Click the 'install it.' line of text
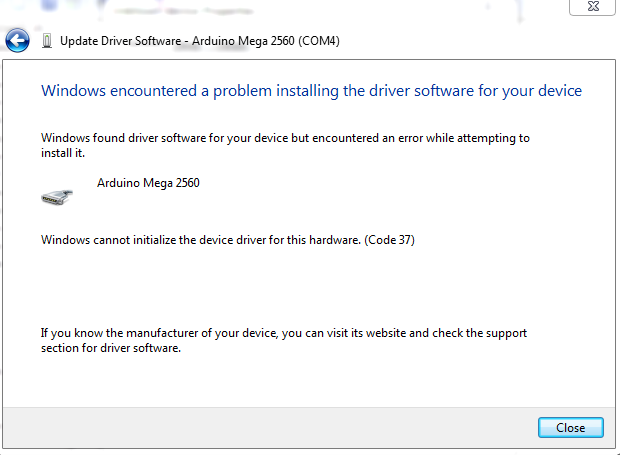The width and height of the screenshot is (620, 455). (x=63, y=153)
